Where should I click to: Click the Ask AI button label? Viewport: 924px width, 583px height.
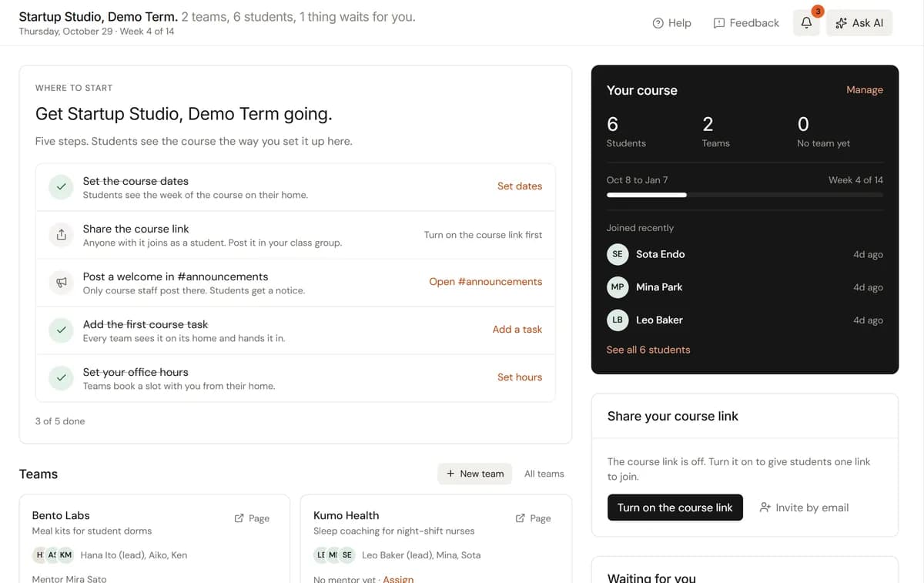(868, 23)
